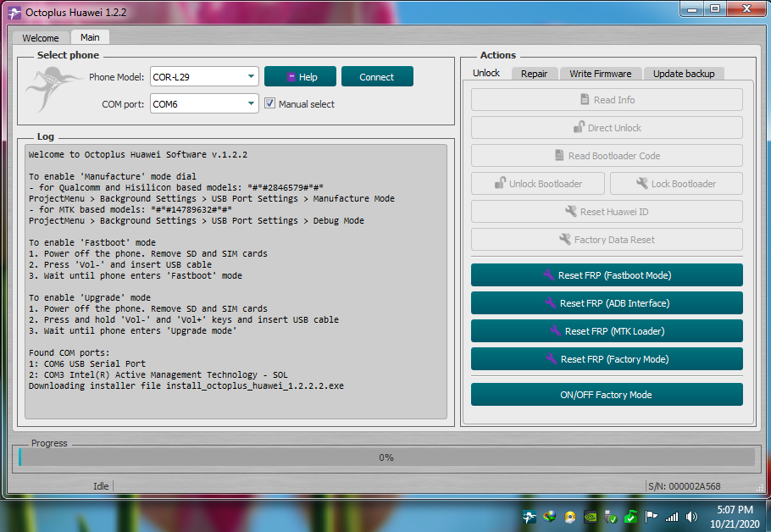Click the Help button
The image size is (771, 532).
click(301, 77)
